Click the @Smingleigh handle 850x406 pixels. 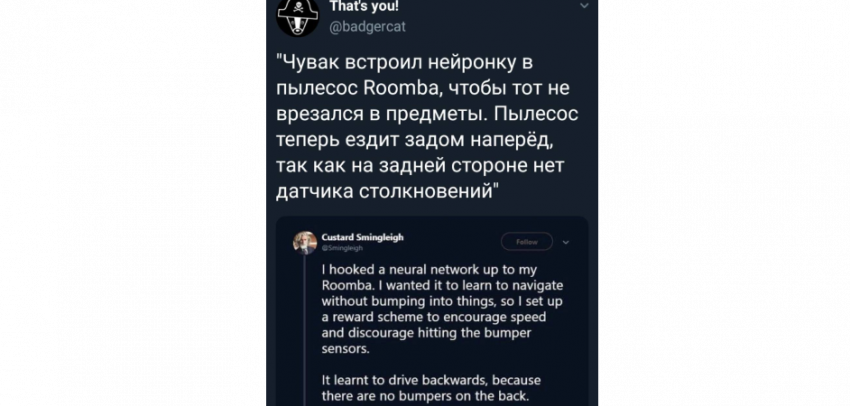tap(343, 247)
